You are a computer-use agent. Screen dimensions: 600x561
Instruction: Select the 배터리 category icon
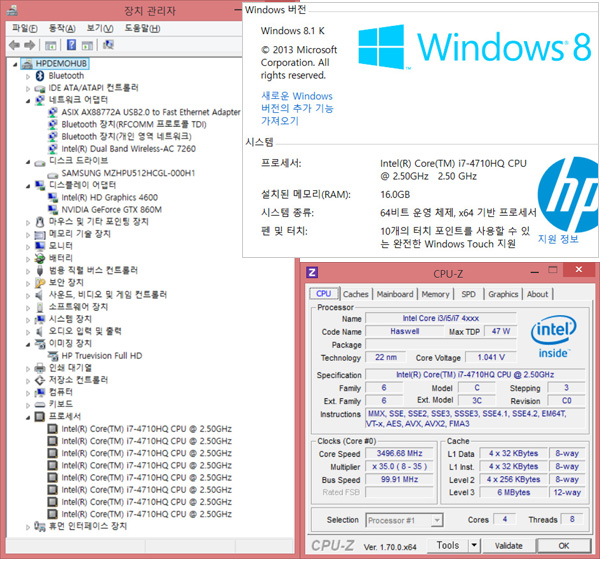coord(40,258)
